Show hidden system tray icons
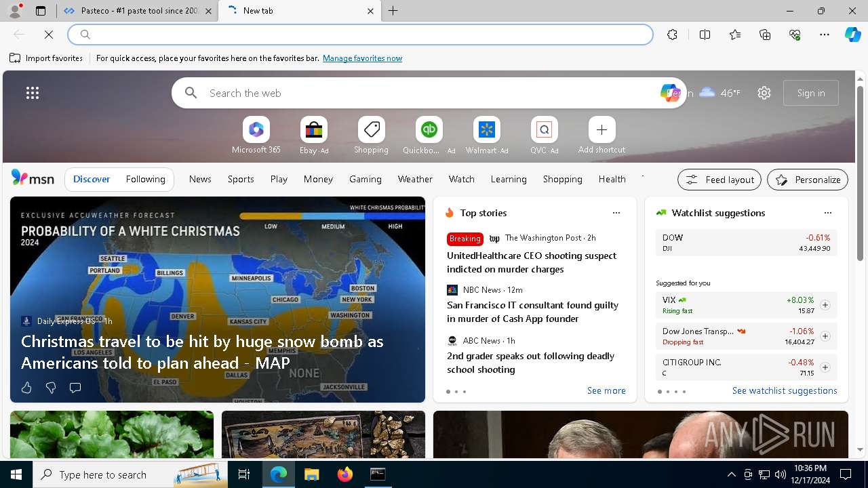Screen dimensions: 868x488 click(731, 474)
